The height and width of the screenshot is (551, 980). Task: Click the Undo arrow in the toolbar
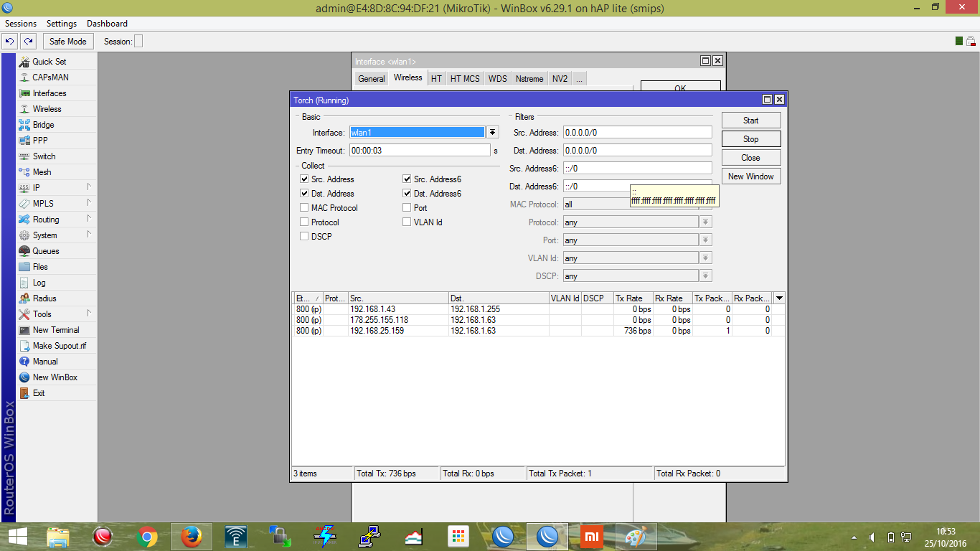[11, 42]
